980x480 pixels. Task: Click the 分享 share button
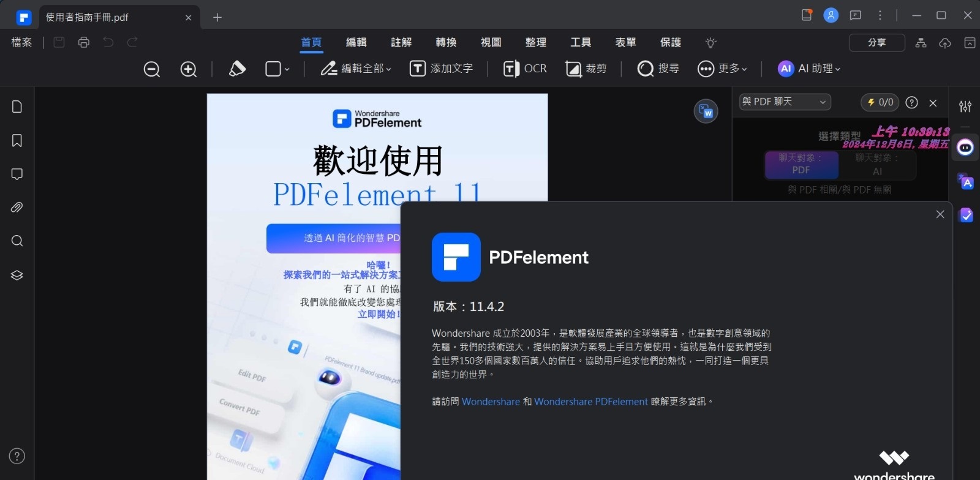click(877, 42)
